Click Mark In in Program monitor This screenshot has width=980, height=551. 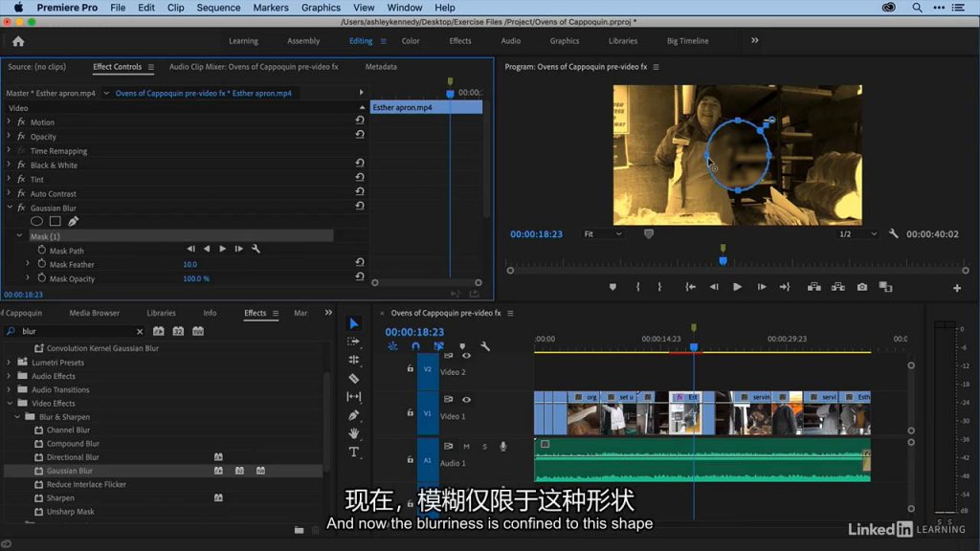pos(637,287)
